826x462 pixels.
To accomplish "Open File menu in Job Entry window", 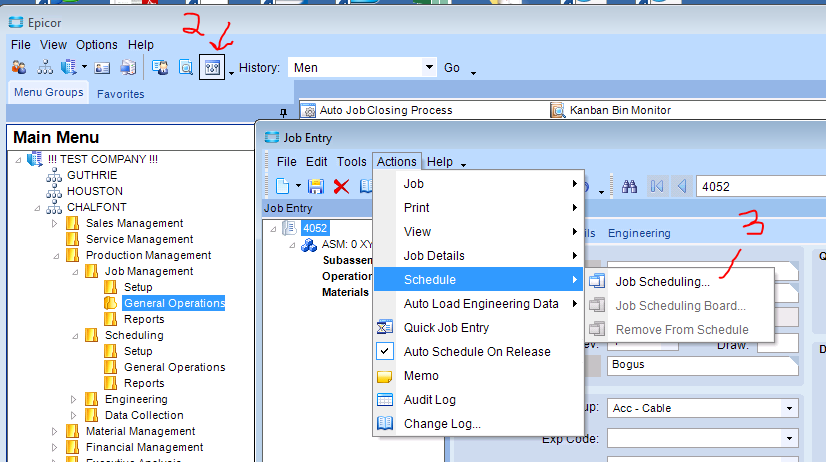I will pyautogui.click(x=287, y=162).
